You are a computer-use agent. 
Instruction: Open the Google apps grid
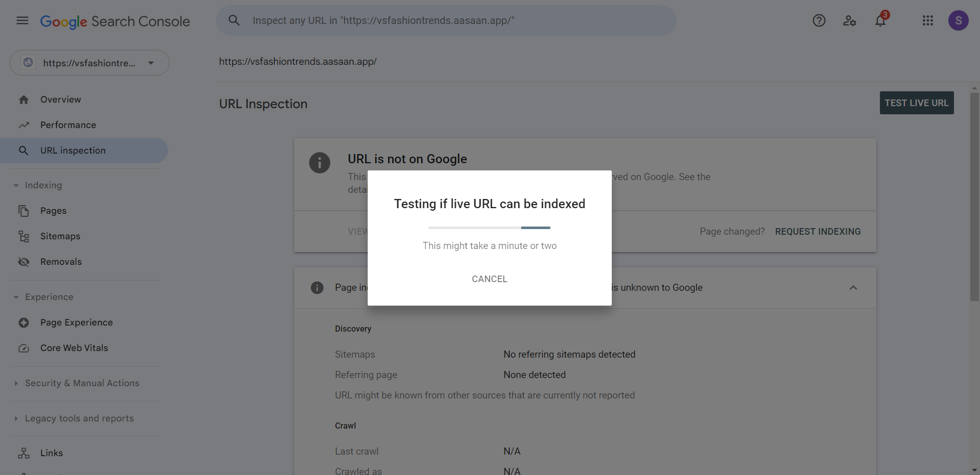[928, 20]
